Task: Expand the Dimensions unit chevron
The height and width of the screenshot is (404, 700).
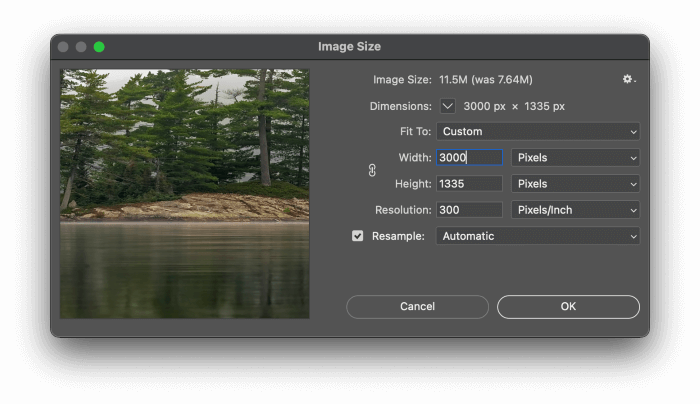Action: [x=447, y=106]
